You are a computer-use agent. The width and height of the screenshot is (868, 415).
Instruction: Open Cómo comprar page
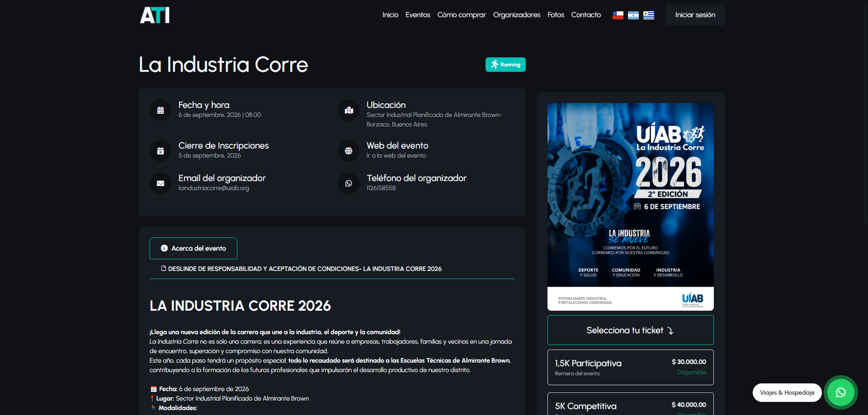(462, 15)
